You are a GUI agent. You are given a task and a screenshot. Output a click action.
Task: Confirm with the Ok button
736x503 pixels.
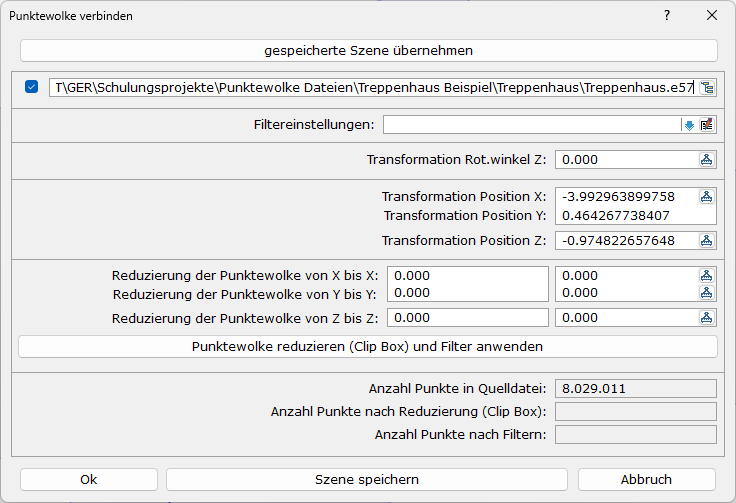(89, 480)
